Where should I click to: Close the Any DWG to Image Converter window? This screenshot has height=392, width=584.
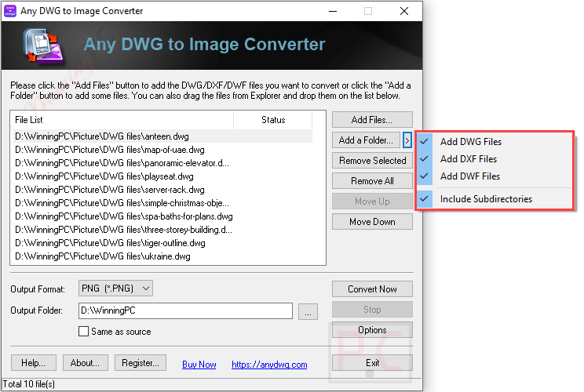(x=404, y=11)
